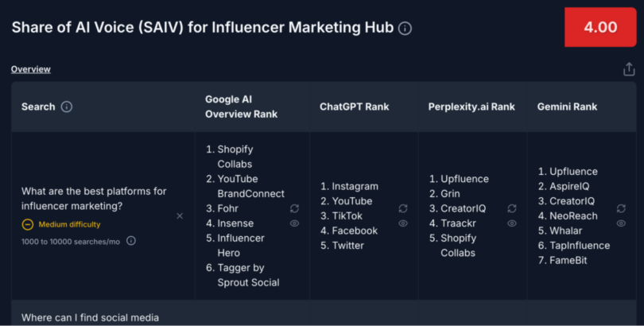Screen dimensions: 644x326
Task: Refresh the ChatGPT rank results
Action: pyautogui.click(x=402, y=208)
